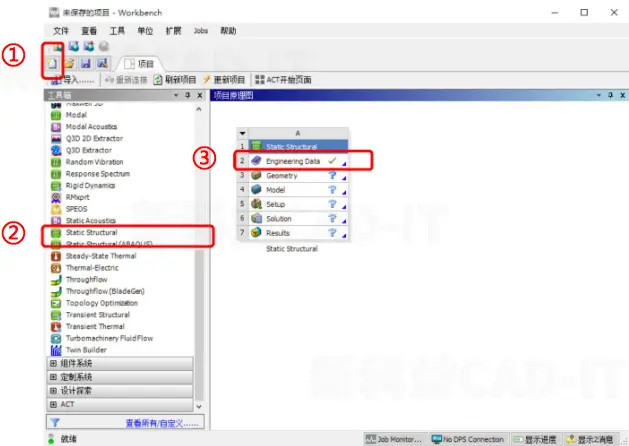Expand the 设计探索 toolbox group
Viewport: 629px width, 446px height.
coord(120,391)
